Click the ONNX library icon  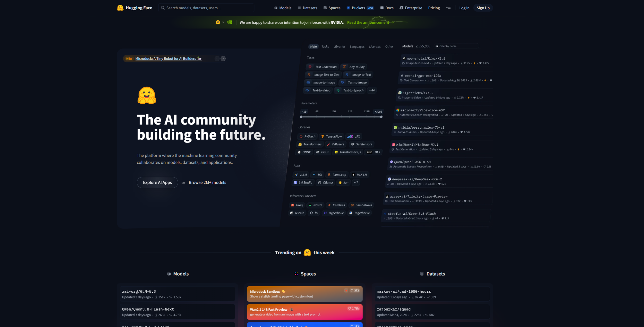(299, 152)
